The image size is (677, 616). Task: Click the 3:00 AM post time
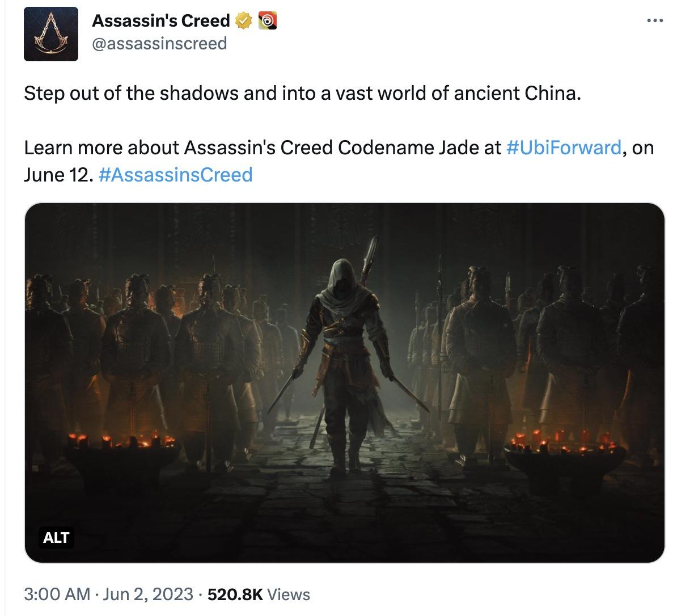[x=57, y=594]
